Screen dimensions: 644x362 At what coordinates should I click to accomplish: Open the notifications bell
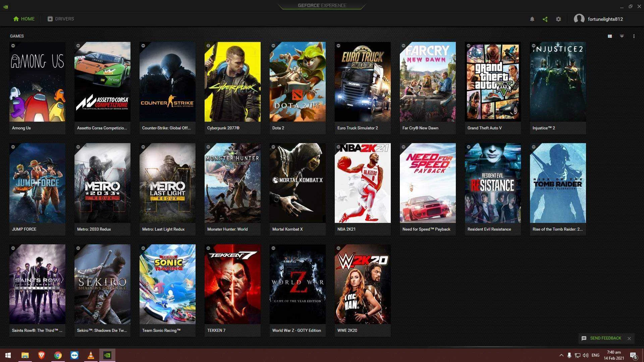pos(532,19)
